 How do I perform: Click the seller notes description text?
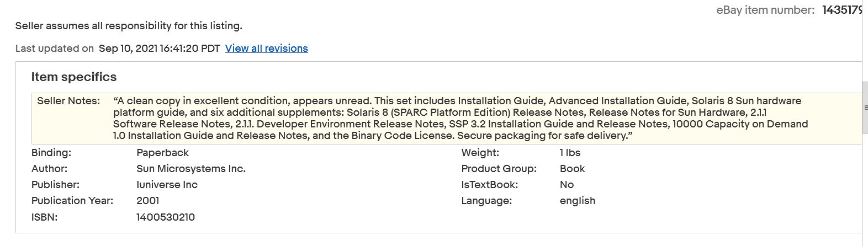(x=460, y=118)
